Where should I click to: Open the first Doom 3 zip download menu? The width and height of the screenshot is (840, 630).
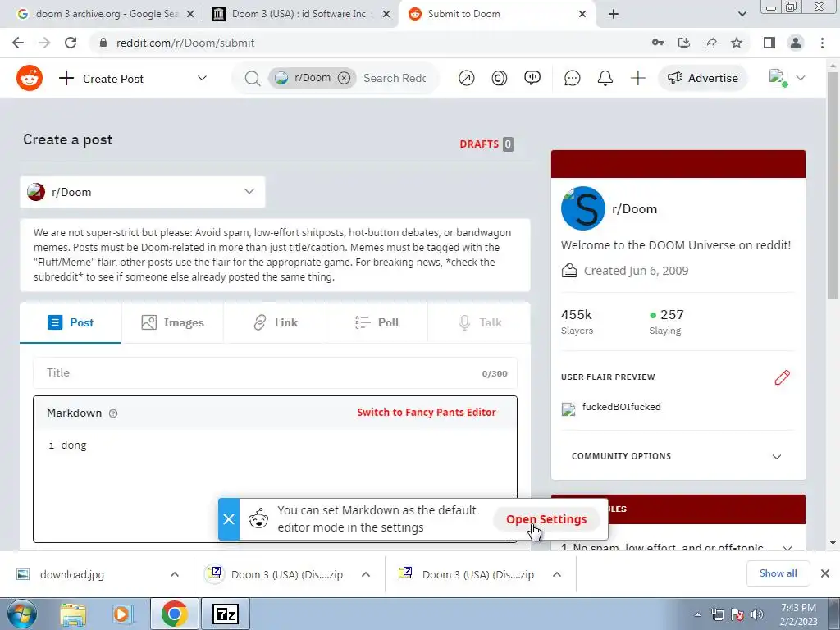tap(366, 574)
